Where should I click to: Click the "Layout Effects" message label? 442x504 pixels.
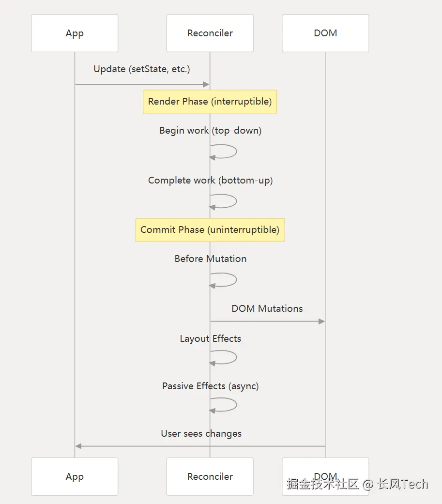[x=210, y=339]
